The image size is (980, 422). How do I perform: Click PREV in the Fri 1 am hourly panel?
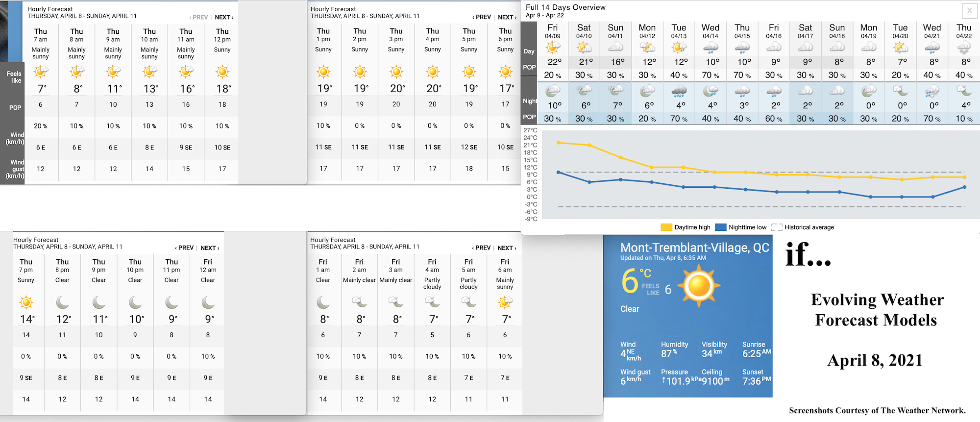(x=481, y=248)
